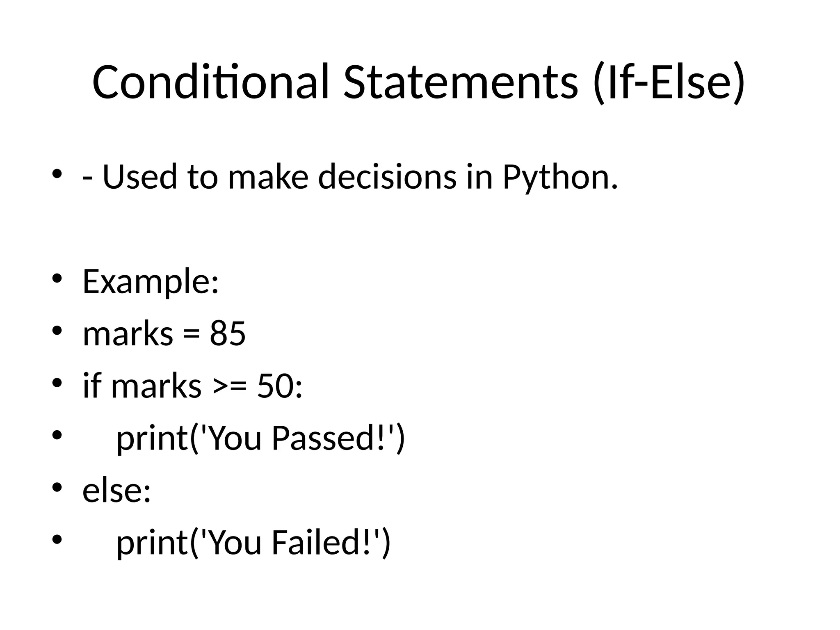The height and width of the screenshot is (630, 840).
Task: Click the slide title "Conditional Statements (If-Else)"
Action: tap(418, 82)
